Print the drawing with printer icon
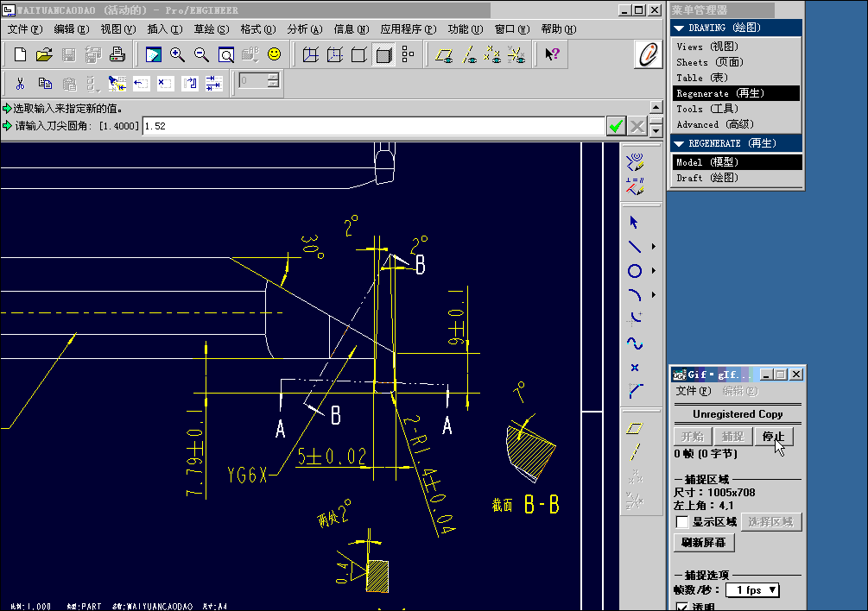Screen dimensions: 868x611 117,54
